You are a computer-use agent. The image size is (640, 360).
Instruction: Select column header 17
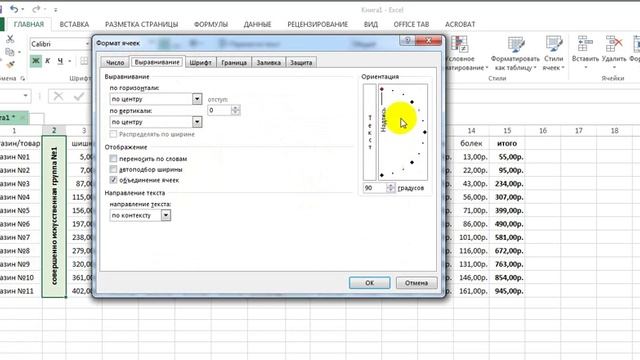coord(578,131)
